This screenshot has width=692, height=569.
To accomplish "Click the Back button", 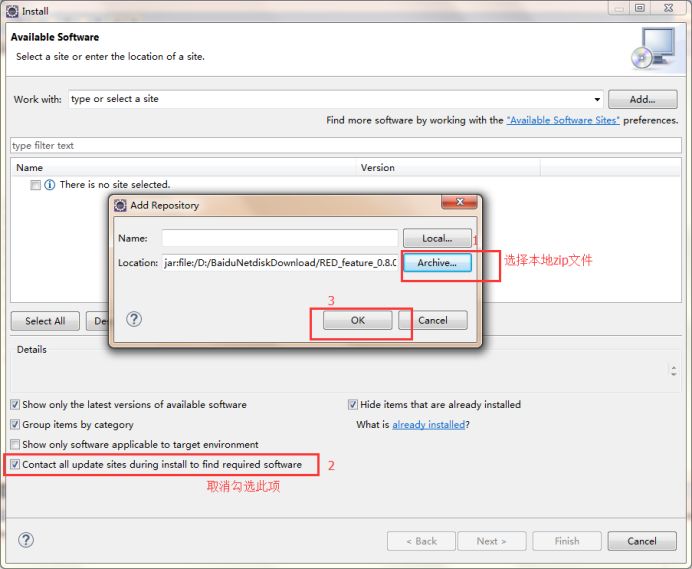I will tap(421, 541).
